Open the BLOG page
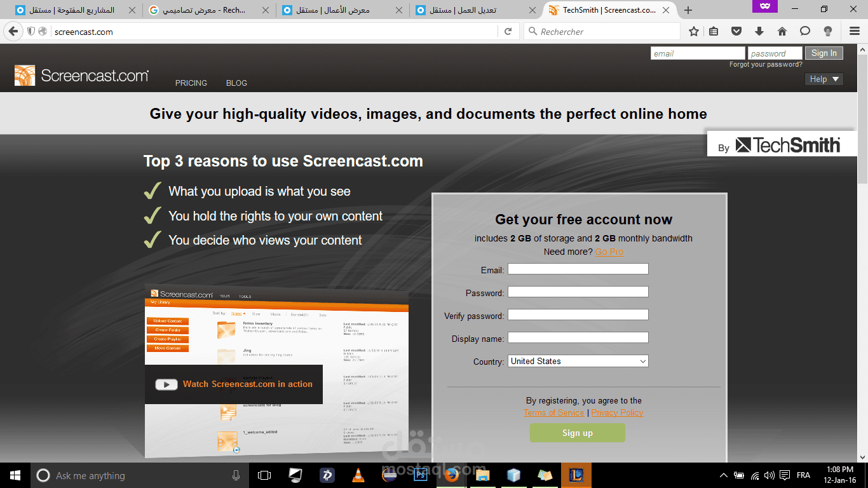Image resolution: width=868 pixels, height=488 pixels. [x=236, y=83]
